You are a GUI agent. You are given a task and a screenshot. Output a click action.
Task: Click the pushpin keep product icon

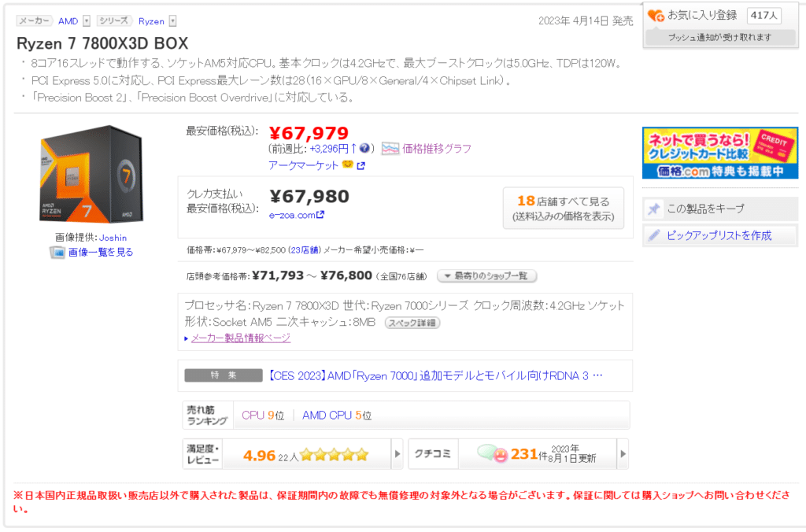654,209
